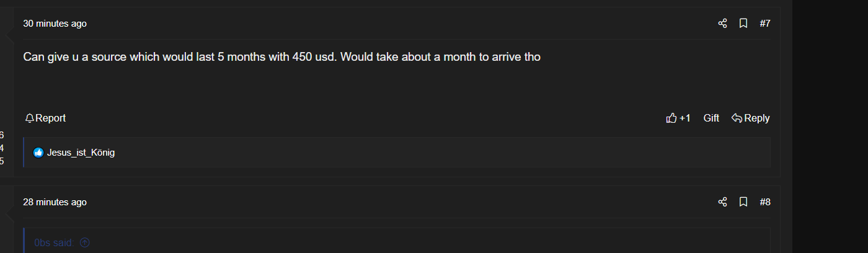Click share icon on post #8

click(722, 202)
